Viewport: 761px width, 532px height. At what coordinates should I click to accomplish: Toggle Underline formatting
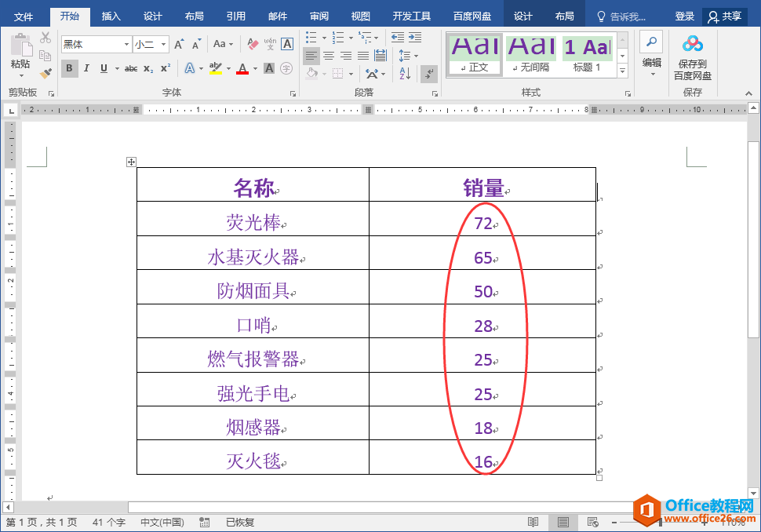(104, 68)
